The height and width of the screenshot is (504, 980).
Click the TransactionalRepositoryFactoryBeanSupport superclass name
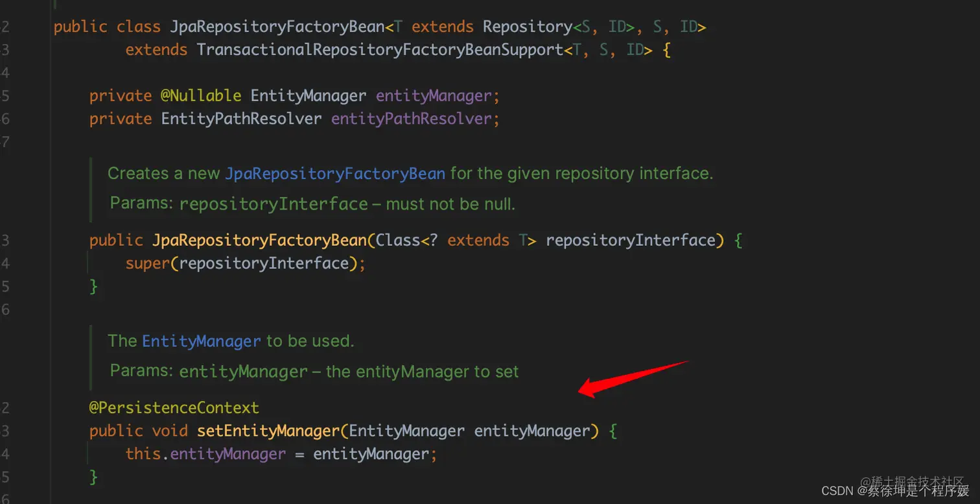click(380, 50)
